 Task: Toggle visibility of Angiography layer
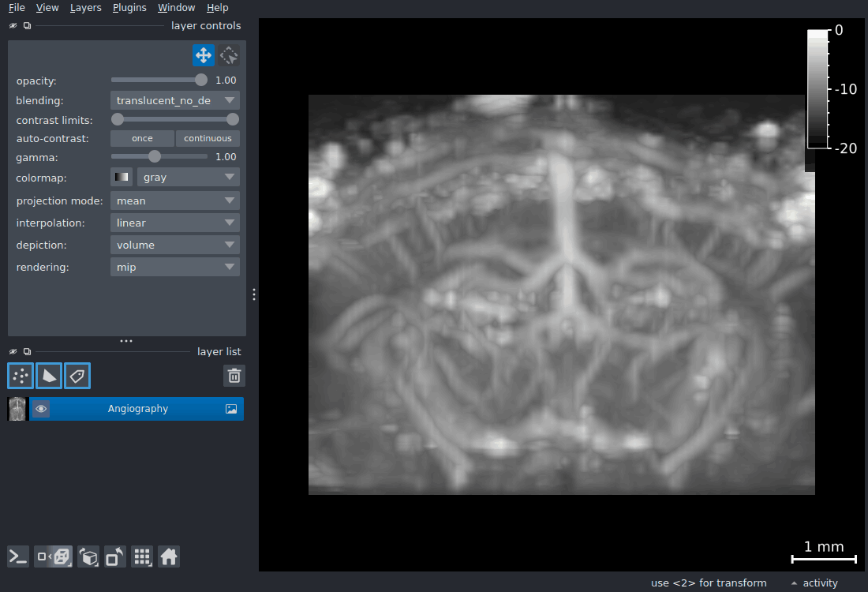click(41, 409)
